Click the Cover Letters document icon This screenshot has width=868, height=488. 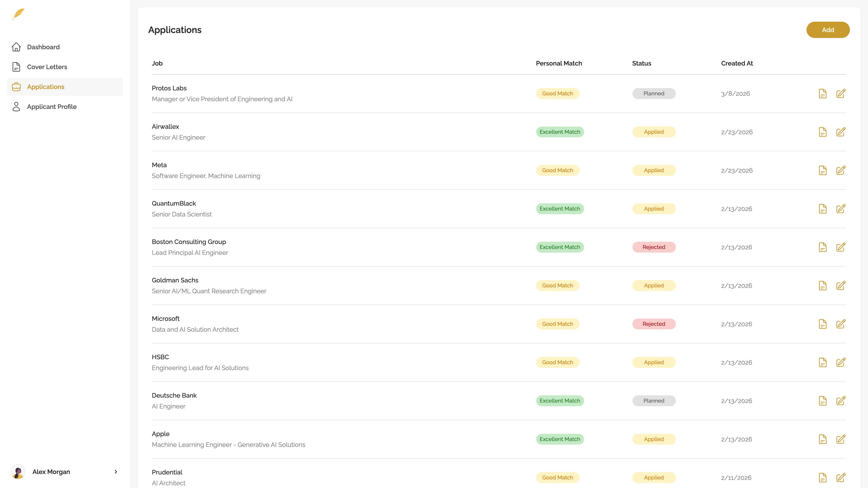tap(16, 67)
